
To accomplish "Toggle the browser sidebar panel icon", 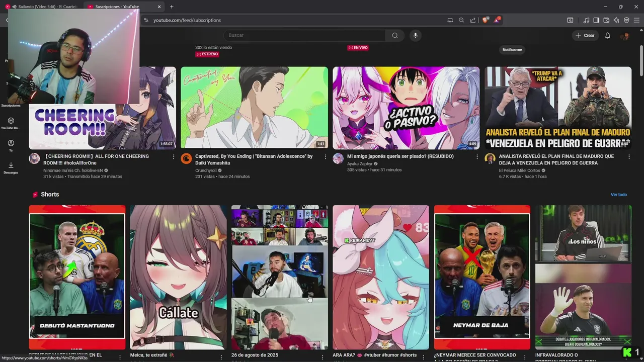I will (596, 20).
